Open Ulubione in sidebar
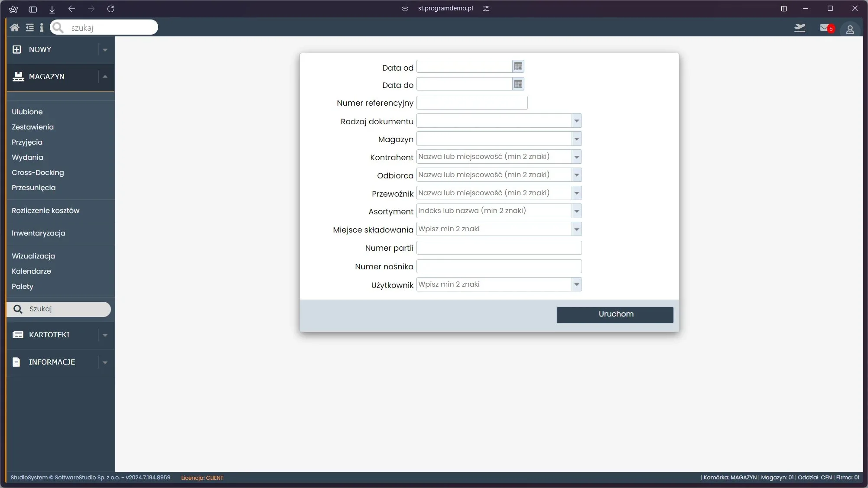The image size is (868, 488). tap(27, 112)
